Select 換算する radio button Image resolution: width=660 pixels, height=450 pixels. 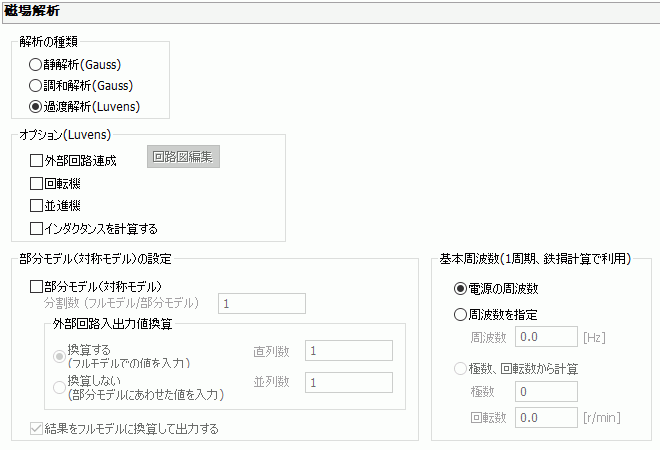[x=59, y=352]
